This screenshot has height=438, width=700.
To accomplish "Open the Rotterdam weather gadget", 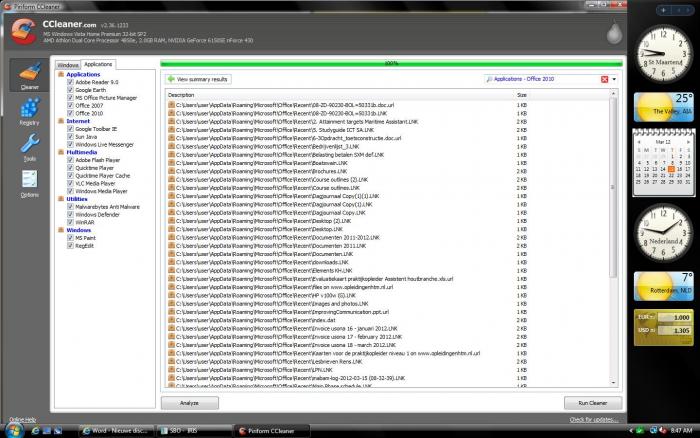I will coord(663,286).
